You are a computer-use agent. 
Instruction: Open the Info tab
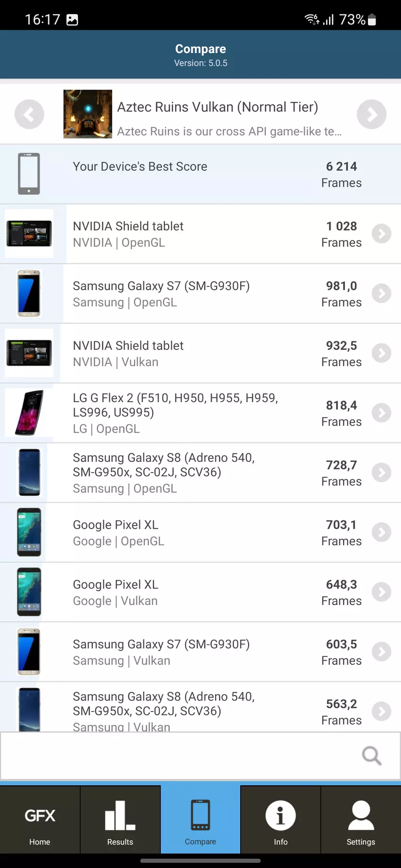tap(281, 820)
